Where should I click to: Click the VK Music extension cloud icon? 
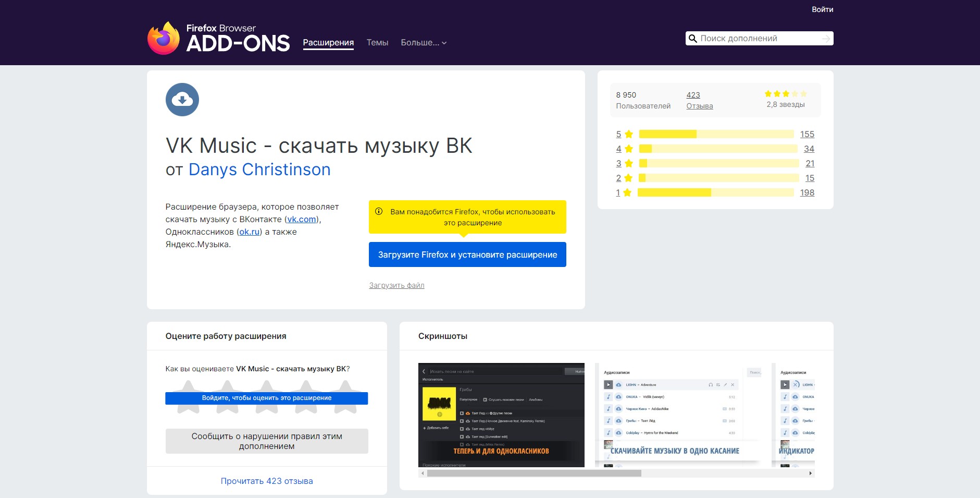click(182, 100)
